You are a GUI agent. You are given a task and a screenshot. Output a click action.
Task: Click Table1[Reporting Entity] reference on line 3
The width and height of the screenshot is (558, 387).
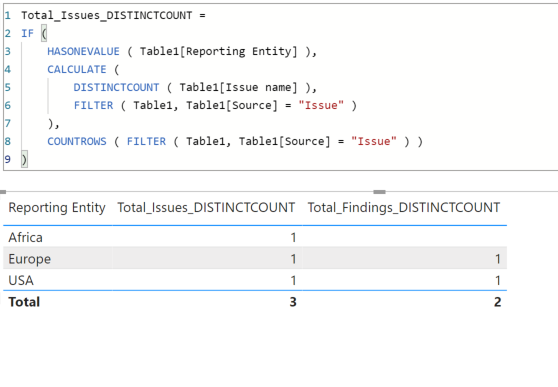pyautogui.click(x=219, y=51)
